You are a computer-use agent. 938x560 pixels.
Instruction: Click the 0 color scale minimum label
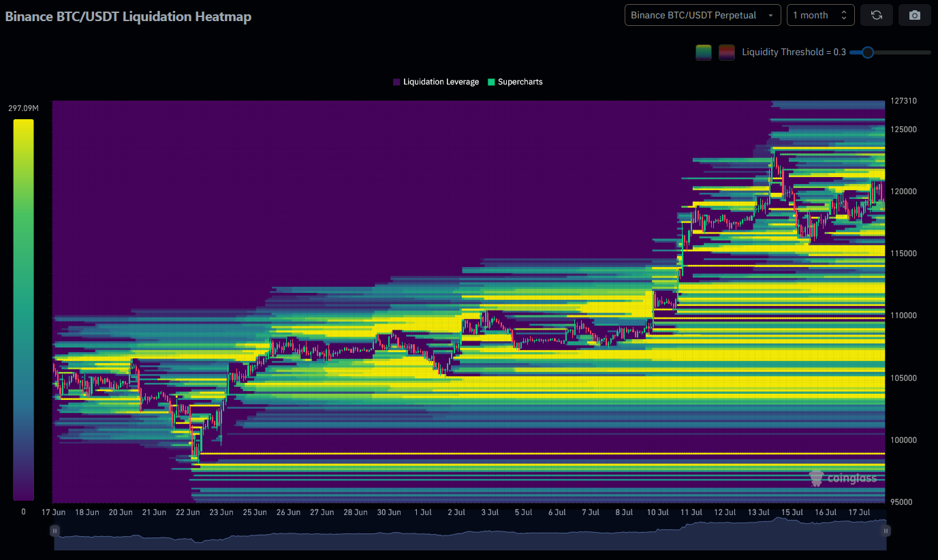(x=23, y=512)
